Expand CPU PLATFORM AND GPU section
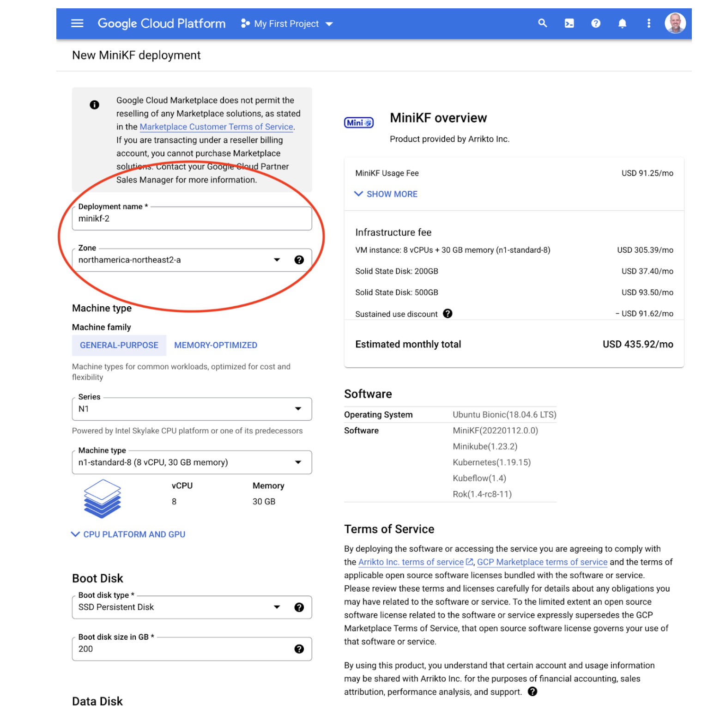Image resolution: width=726 pixels, height=728 pixels. coord(128,534)
